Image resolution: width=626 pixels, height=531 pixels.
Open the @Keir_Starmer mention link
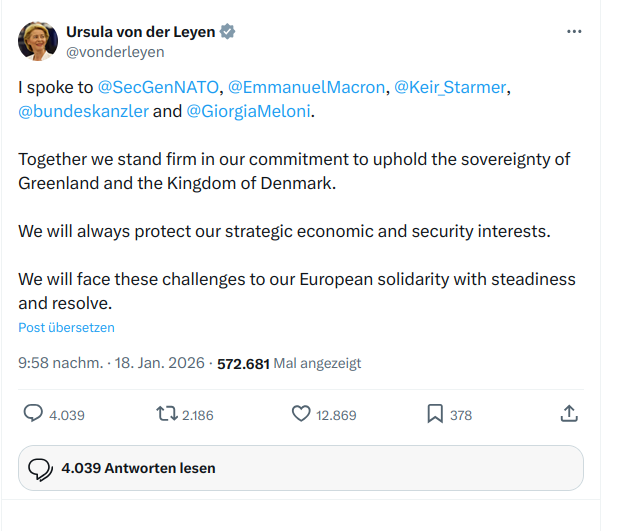pyautogui.click(x=451, y=87)
